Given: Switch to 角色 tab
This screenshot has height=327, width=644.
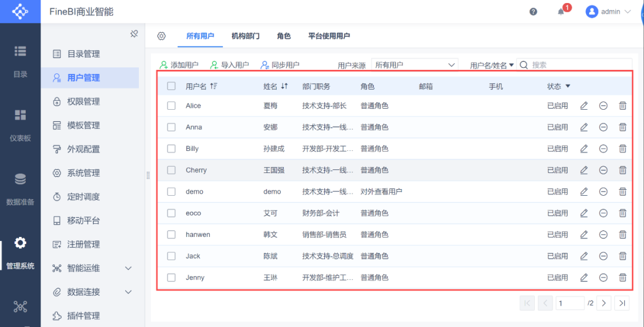Looking at the screenshot, I should [x=284, y=36].
